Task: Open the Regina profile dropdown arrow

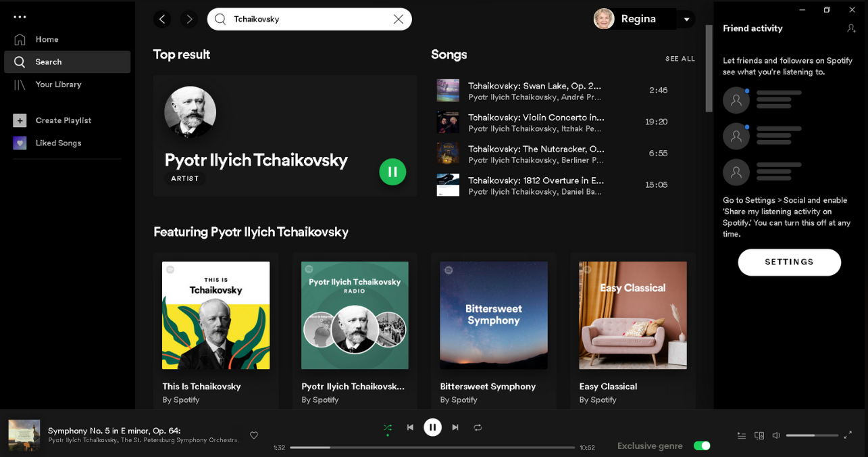Action: coord(686,19)
